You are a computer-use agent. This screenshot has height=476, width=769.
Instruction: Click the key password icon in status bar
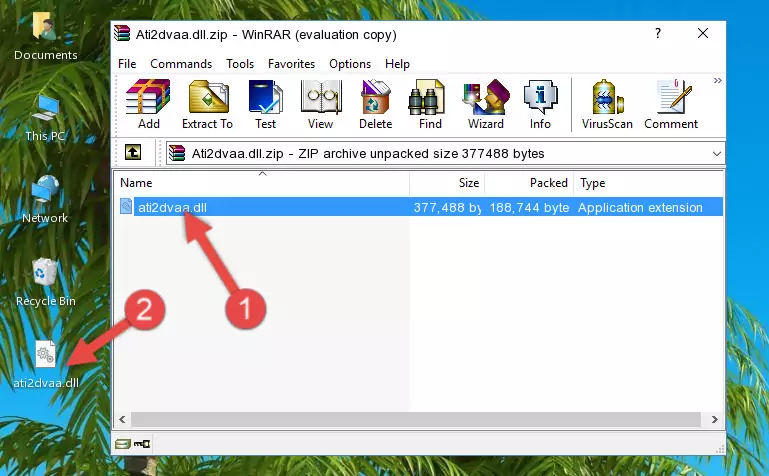tap(142, 444)
